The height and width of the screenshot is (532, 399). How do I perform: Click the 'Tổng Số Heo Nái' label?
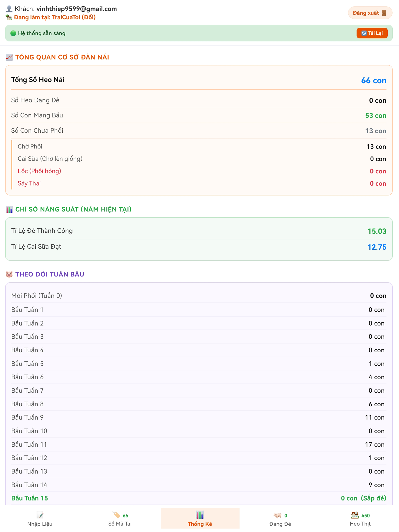[38, 80]
